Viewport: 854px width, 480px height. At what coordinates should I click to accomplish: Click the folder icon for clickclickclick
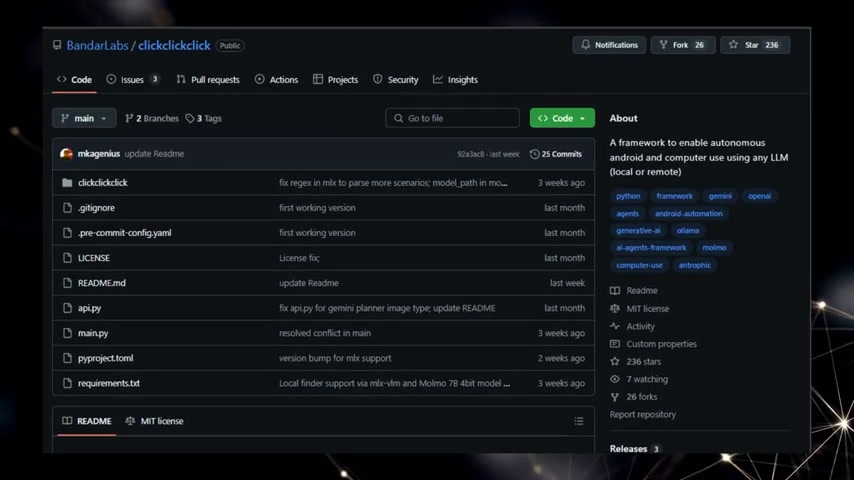67,183
